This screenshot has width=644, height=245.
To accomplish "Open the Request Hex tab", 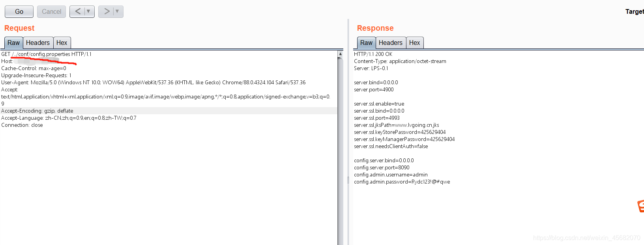I will pos(62,43).
